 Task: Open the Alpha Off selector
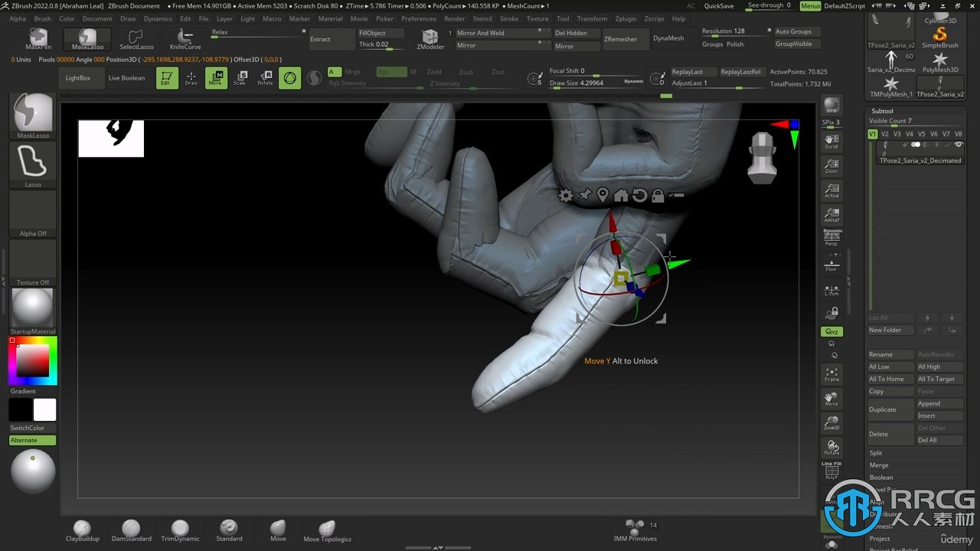33,214
